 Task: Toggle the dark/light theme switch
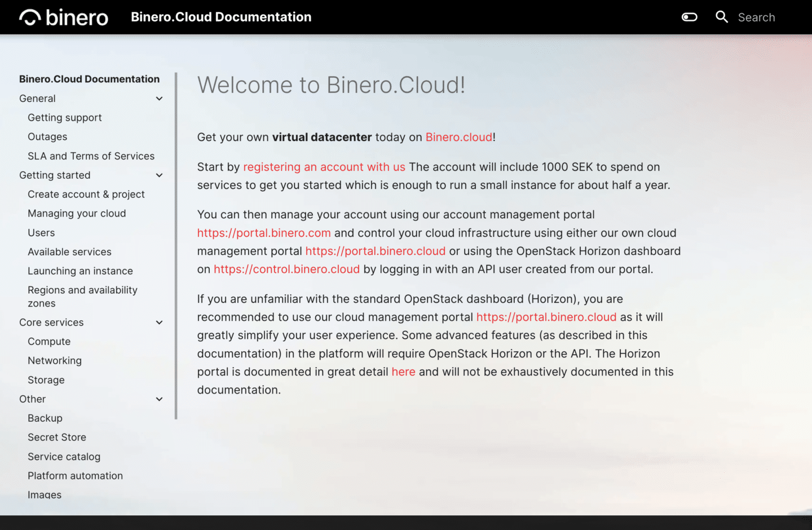click(689, 17)
